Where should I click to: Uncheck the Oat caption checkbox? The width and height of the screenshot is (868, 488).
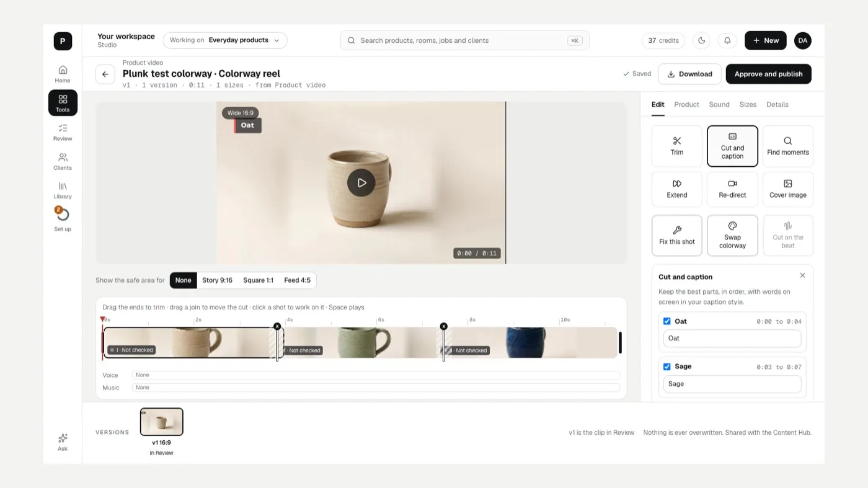coord(667,321)
